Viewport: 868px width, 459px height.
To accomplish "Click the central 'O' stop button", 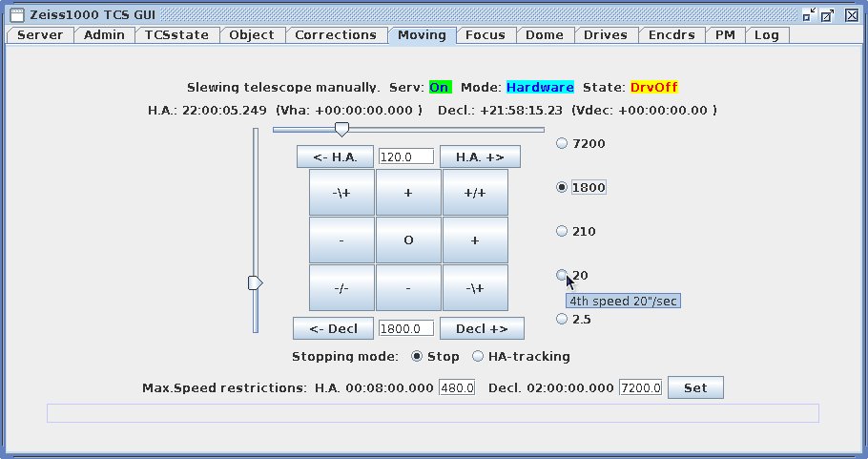I will point(408,240).
